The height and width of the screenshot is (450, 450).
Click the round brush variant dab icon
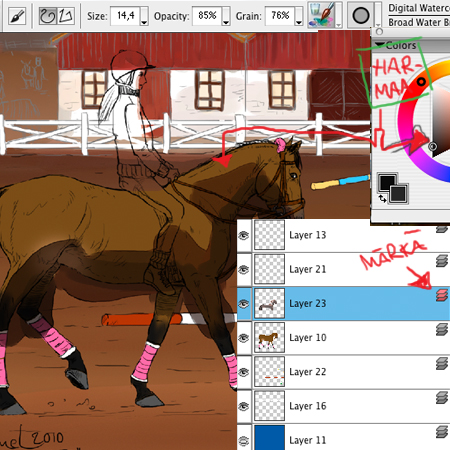pos(361,16)
